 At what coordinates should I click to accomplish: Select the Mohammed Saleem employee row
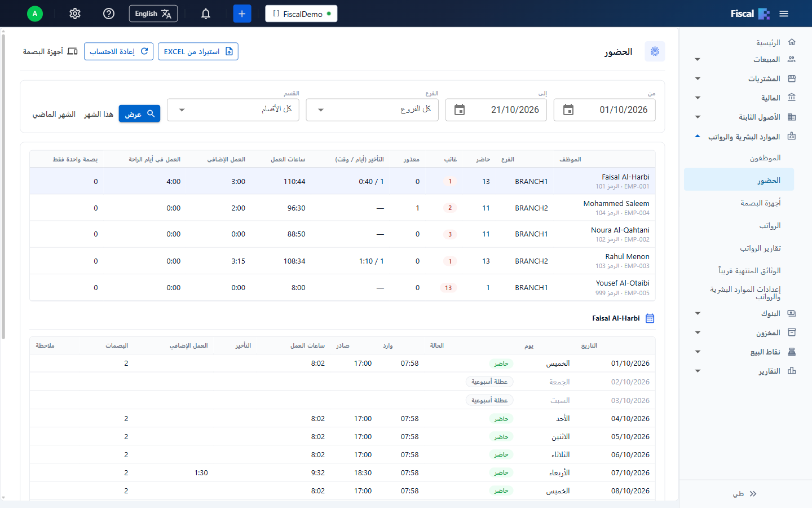(342, 208)
